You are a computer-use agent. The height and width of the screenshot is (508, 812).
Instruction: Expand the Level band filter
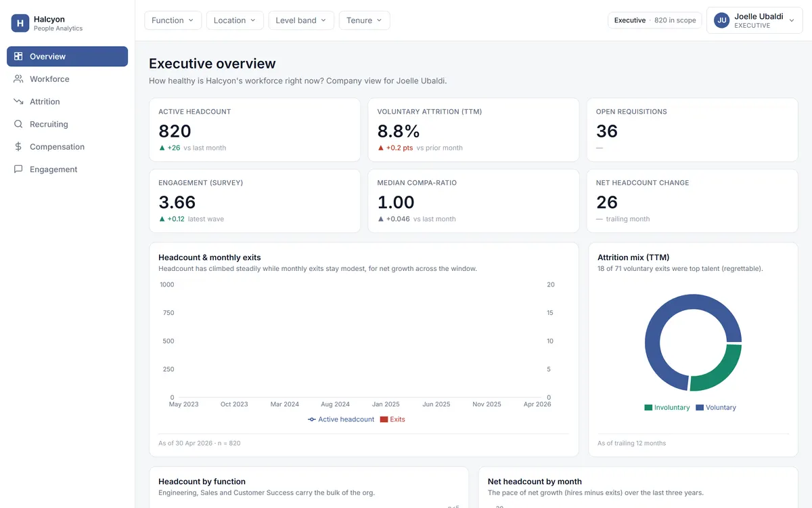301,20
